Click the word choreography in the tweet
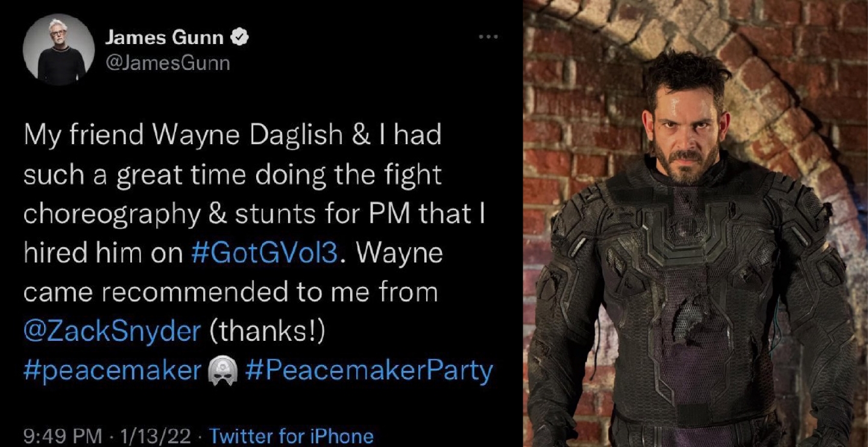 click(112, 214)
